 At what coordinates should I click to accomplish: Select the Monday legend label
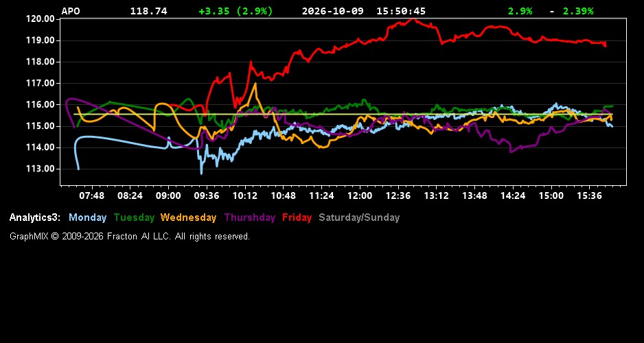(x=87, y=217)
